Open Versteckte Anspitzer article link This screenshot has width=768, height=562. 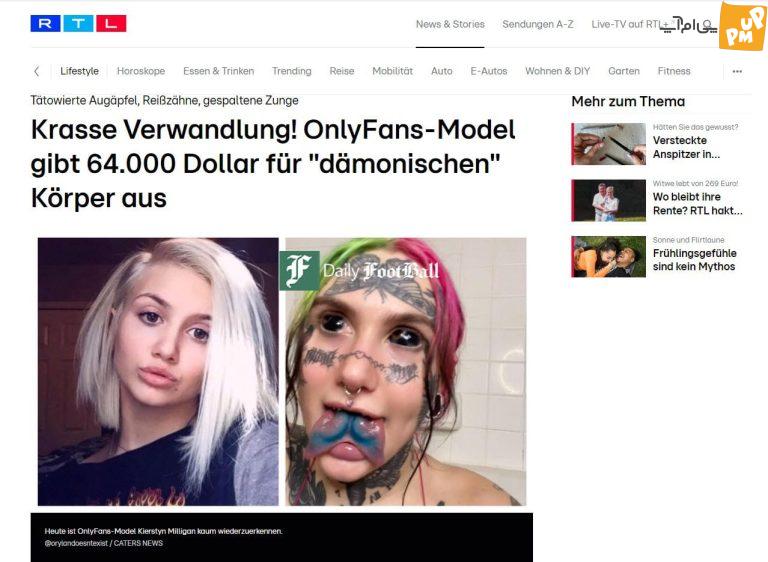tap(686, 147)
